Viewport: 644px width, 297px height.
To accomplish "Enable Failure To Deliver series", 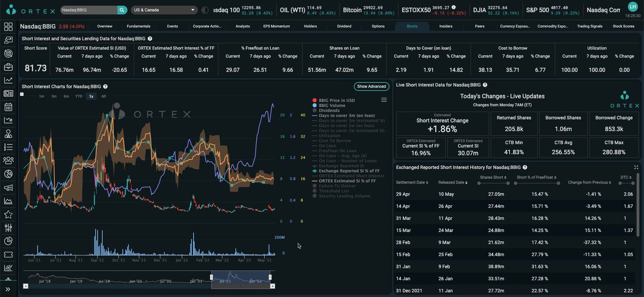I will [333, 186].
